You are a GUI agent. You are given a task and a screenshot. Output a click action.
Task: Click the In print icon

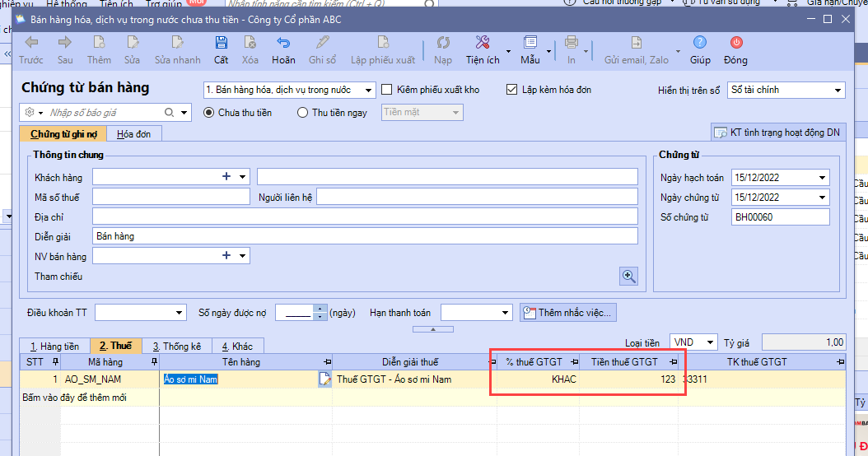tap(572, 43)
